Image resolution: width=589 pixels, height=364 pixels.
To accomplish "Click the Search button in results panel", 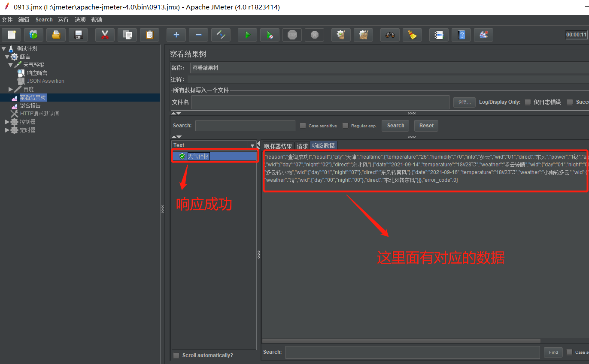I will (395, 126).
